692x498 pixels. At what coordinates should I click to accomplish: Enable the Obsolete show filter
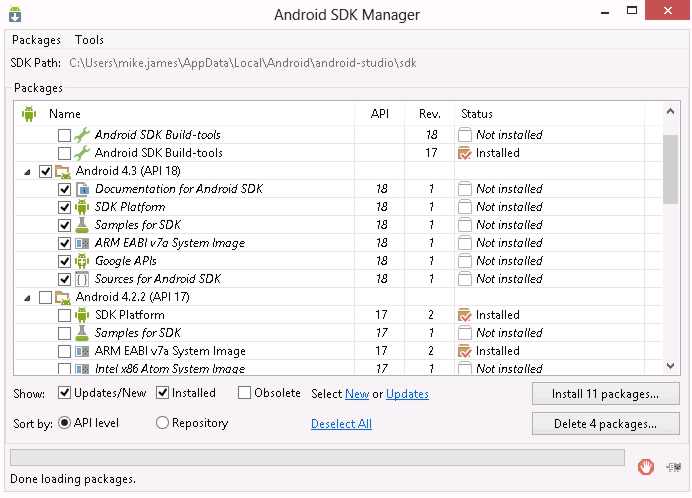coord(244,392)
